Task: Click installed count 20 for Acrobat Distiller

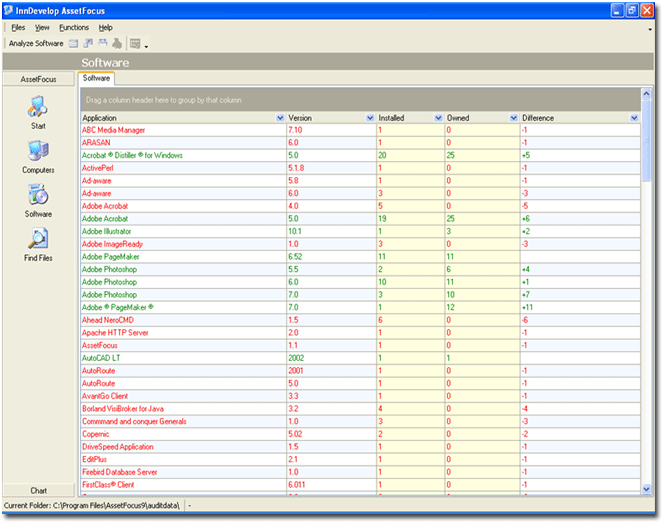Action: [x=410, y=155]
